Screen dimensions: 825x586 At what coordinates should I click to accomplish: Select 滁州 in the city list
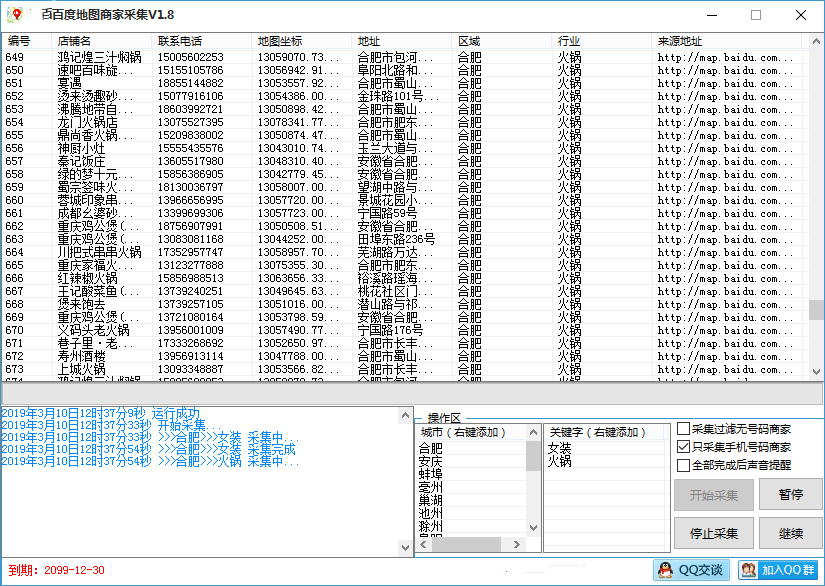point(431,526)
